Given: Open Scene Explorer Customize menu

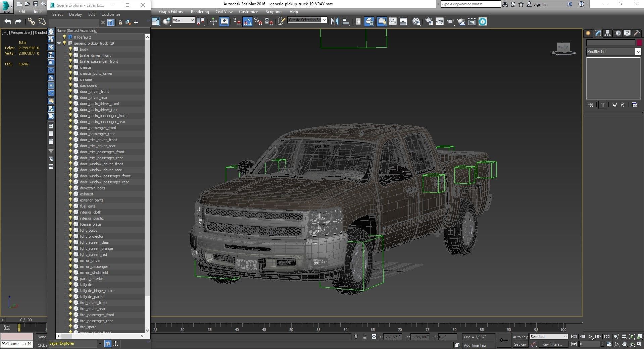Looking at the screenshot, I should point(111,14).
